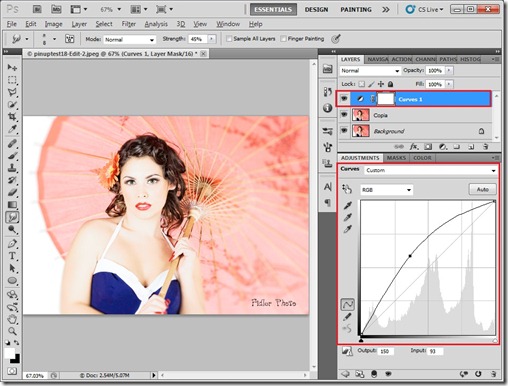Select the Spot Healing Brush tool
The height and width of the screenshot is (386, 508).
(12, 144)
